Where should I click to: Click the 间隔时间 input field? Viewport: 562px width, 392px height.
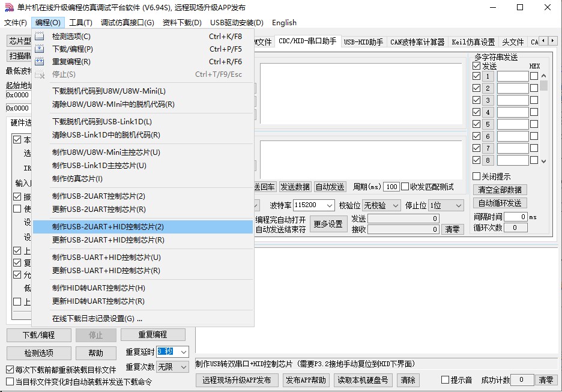[516, 217]
